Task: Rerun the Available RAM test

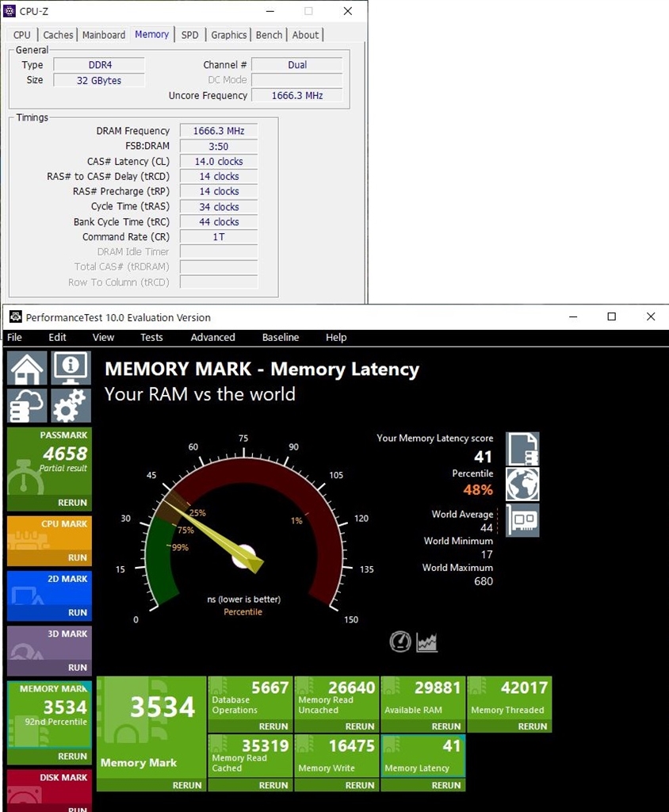Action: [446, 726]
